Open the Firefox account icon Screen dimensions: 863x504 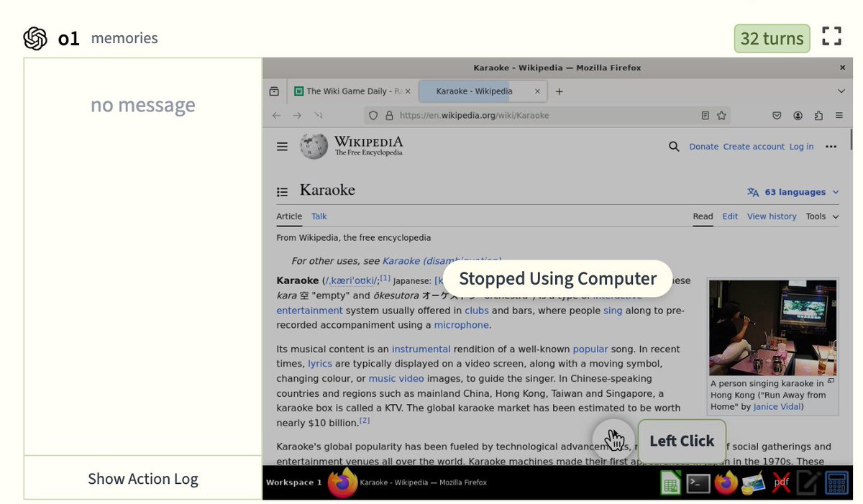798,115
